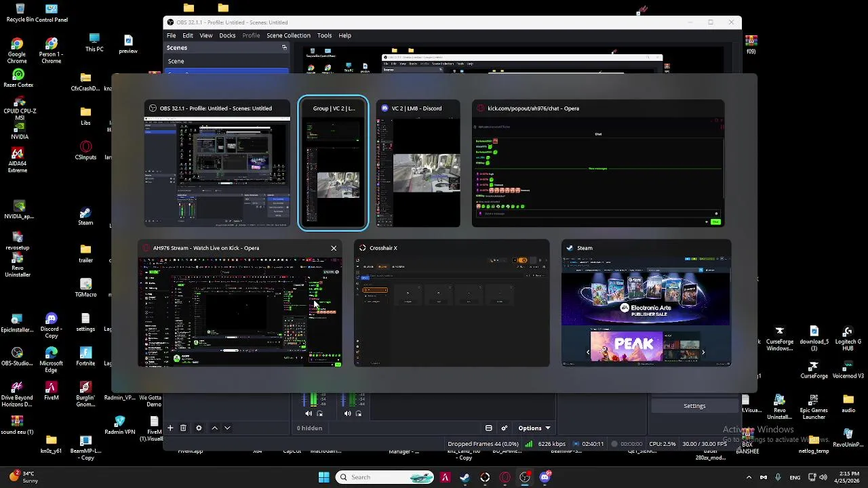
Task: Open the Help menu in OBS
Action: click(x=344, y=35)
